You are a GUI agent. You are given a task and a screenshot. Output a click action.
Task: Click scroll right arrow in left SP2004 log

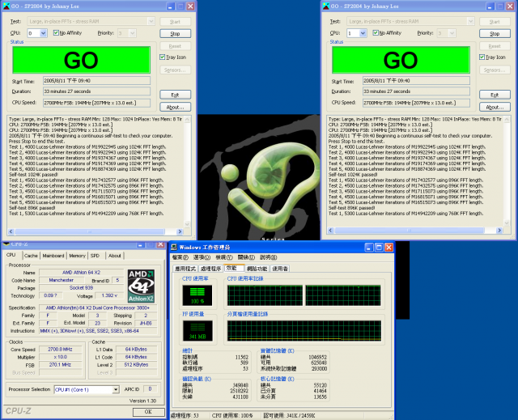coord(180,231)
